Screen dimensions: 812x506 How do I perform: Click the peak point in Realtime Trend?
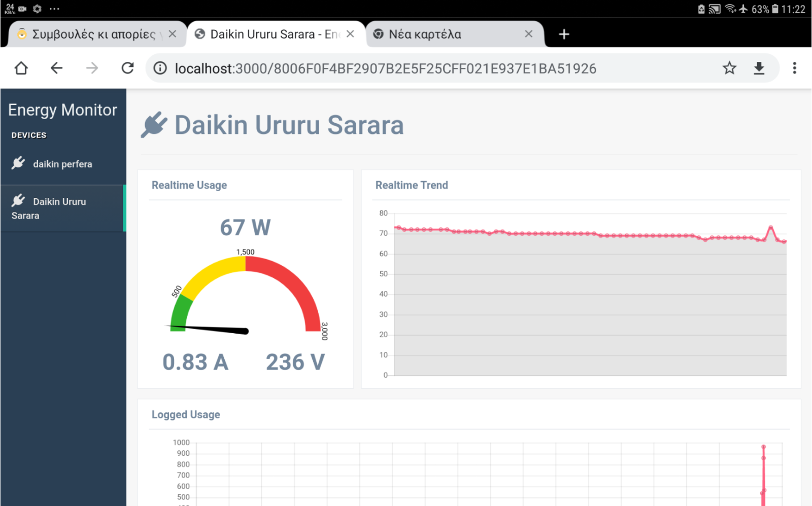tap(771, 228)
